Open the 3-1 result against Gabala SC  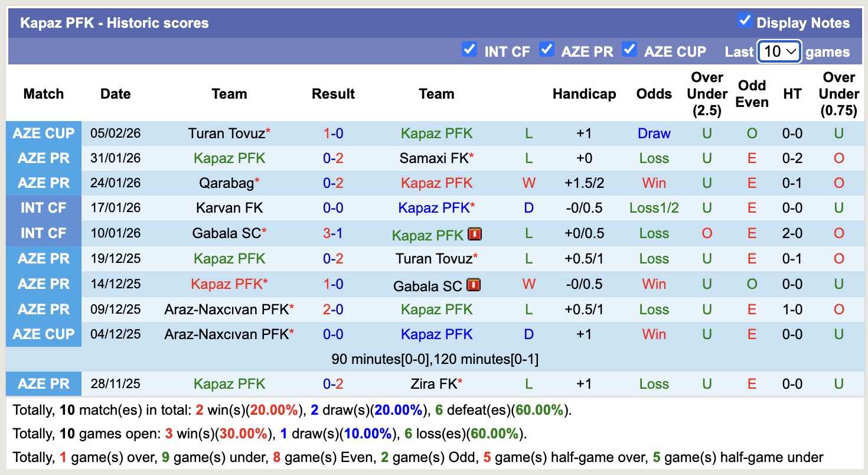[333, 233]
